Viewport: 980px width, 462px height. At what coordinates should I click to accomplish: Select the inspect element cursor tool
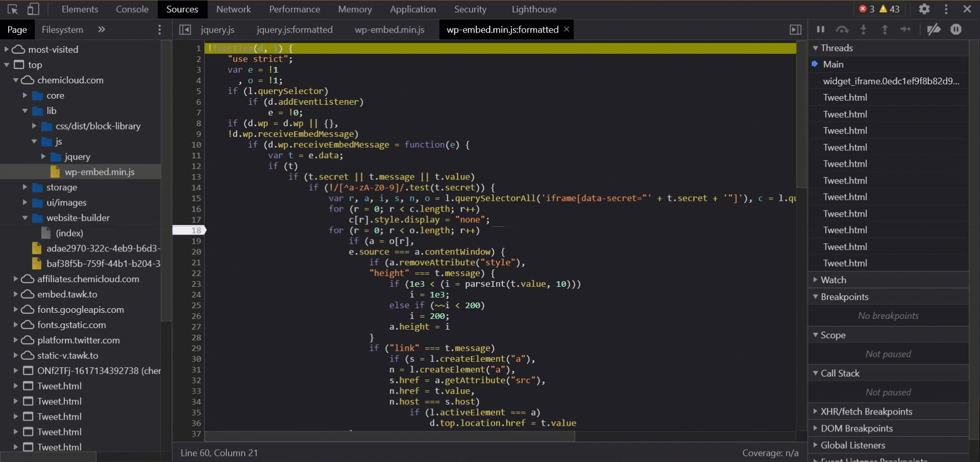click(12, 9)
